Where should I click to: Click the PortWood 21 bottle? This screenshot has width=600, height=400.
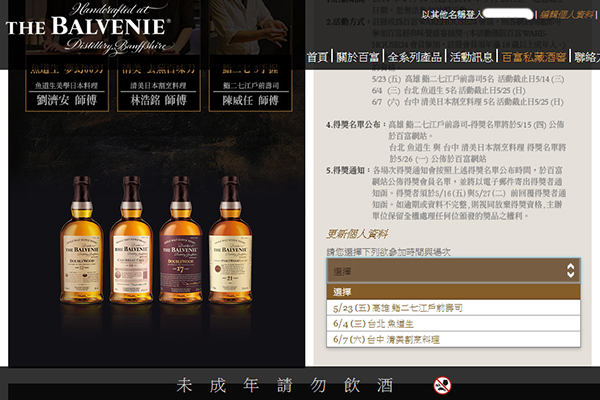pos(230,240)
